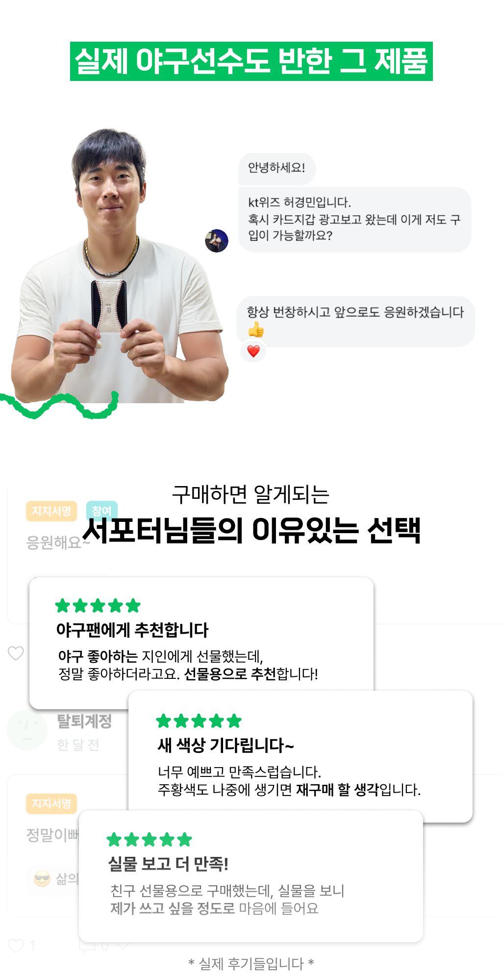The image size is (502, 980).
Task: Like with the faded heart beside first review
Action: 16,653
